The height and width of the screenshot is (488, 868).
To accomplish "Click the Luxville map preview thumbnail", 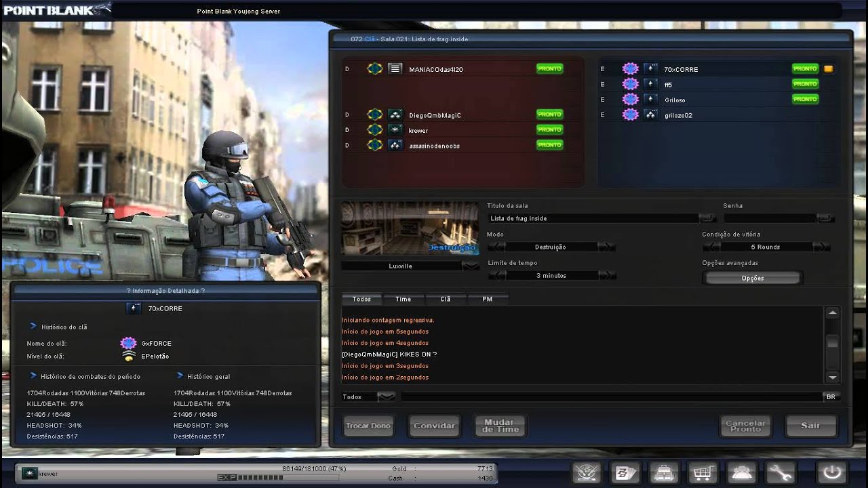I will click(410, 228).
